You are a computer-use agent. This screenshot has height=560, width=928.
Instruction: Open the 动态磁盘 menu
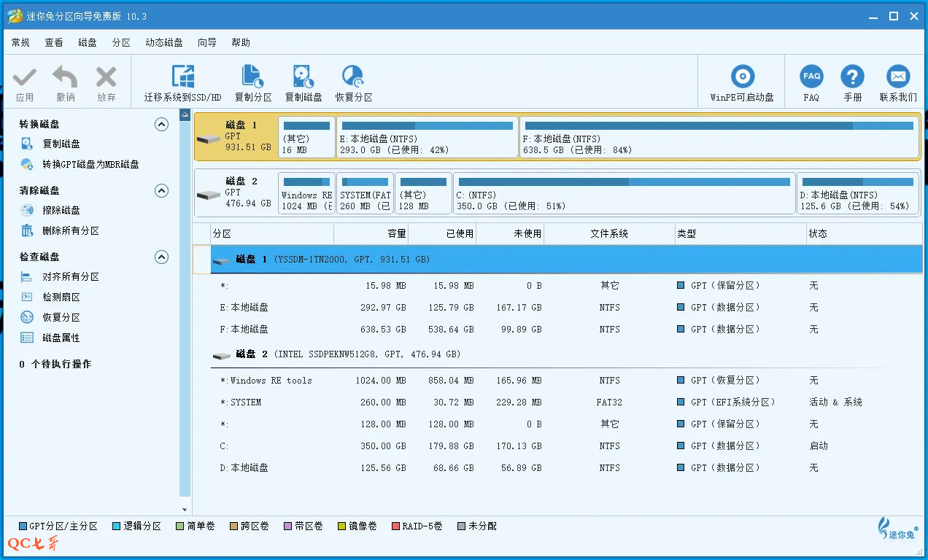click(x=164, y=43)
